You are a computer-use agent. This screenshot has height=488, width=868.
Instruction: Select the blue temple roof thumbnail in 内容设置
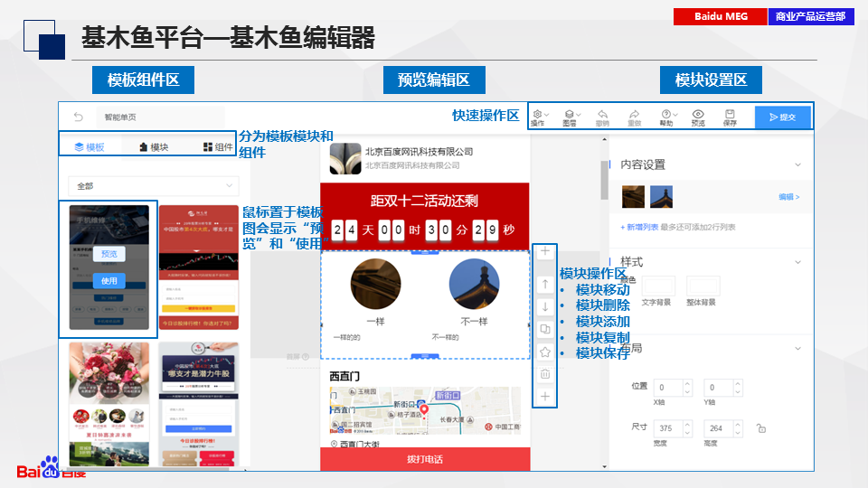[661, 197]
